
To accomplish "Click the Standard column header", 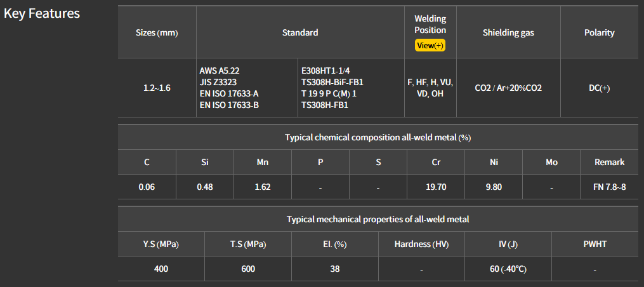I will click(x=300, y=32).
